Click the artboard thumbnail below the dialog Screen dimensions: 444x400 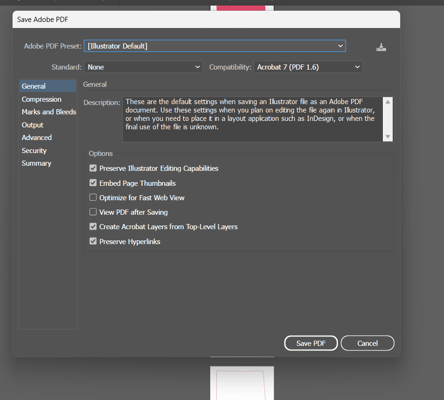pyautogui.click(x=242, y=383)
